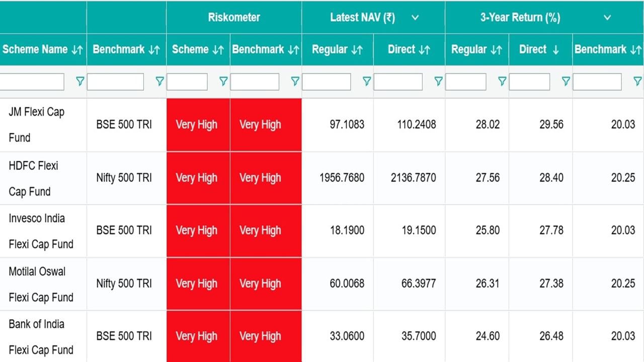Click Motilal Oswal scheme riskometer Very High cell

click(x=198, y=284)
